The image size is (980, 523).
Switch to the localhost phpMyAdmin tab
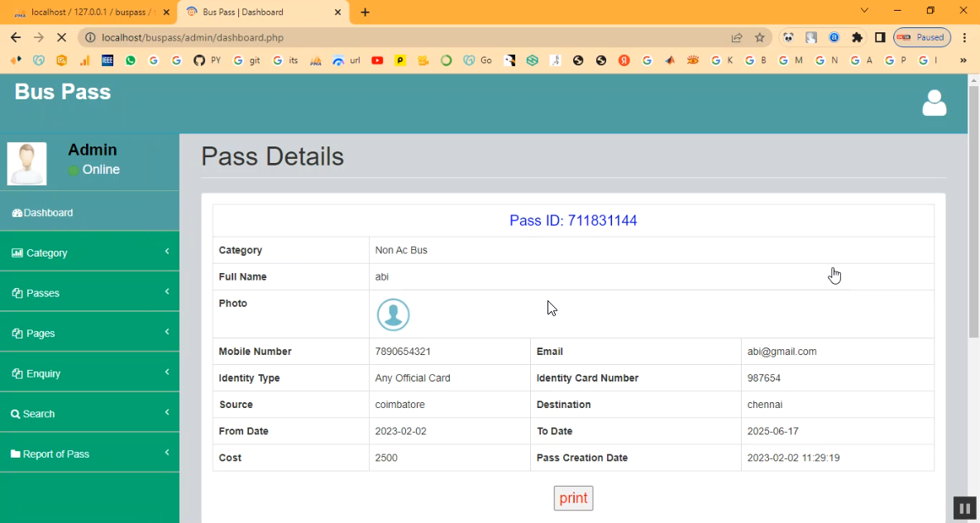[89, 12]
